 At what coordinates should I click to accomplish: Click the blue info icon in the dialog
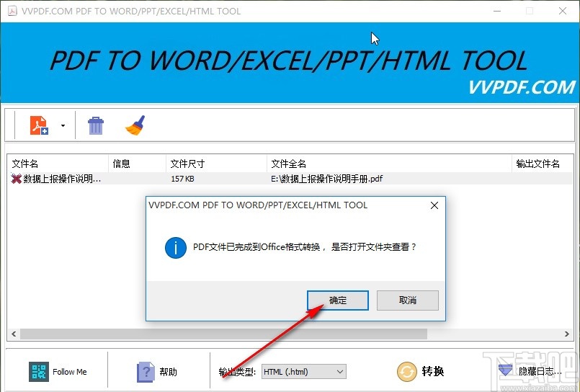(x=175, y=247)
